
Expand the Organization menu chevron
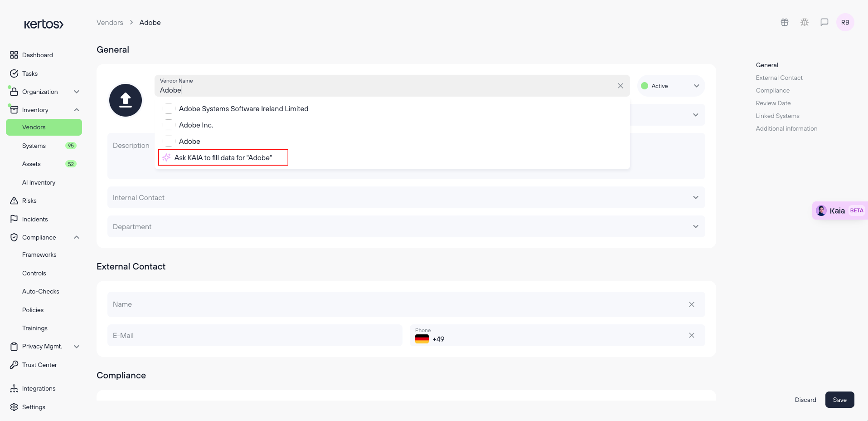pos(77,92)
